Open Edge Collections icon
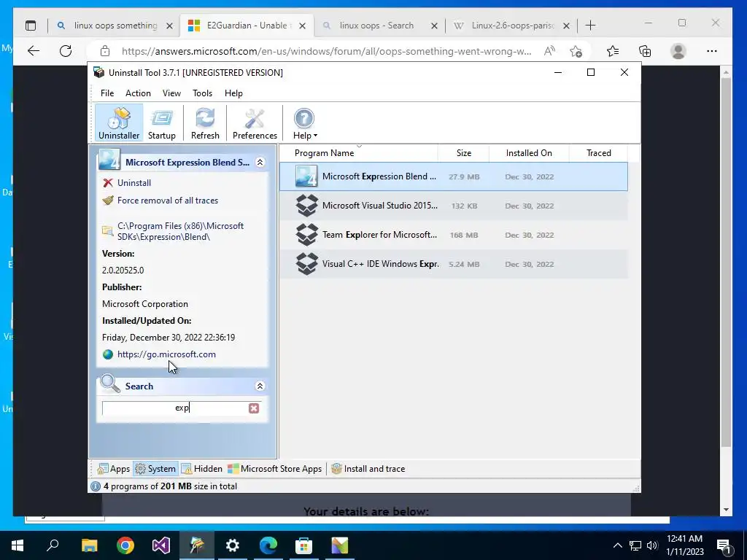Image resolution: width=747 pixels, height=560 pixels. pos(645,51)
